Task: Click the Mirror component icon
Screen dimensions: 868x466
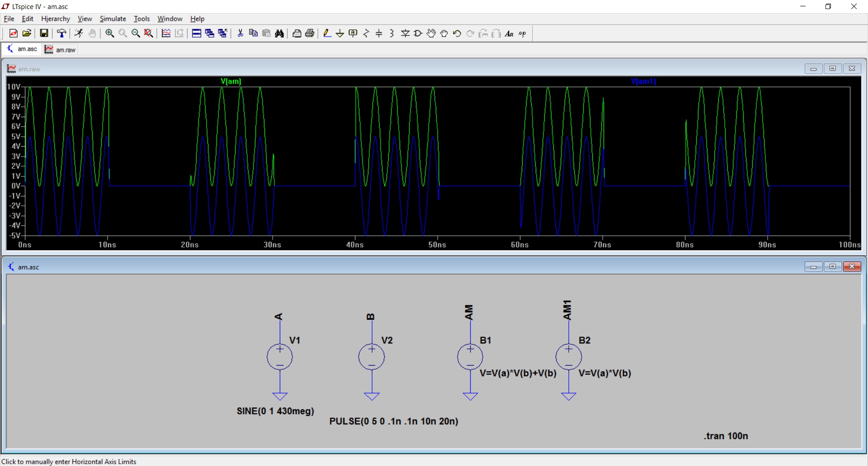Action: pos(496,33)
